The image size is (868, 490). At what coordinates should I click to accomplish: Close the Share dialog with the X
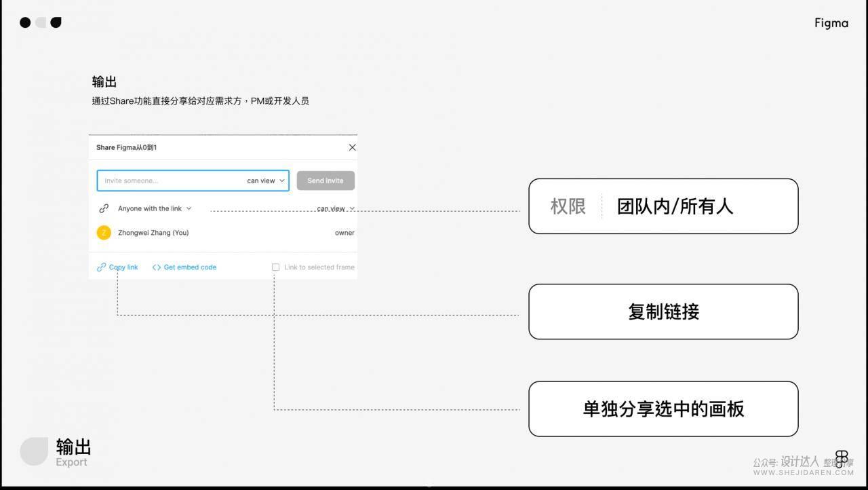(x=352, y=147)
